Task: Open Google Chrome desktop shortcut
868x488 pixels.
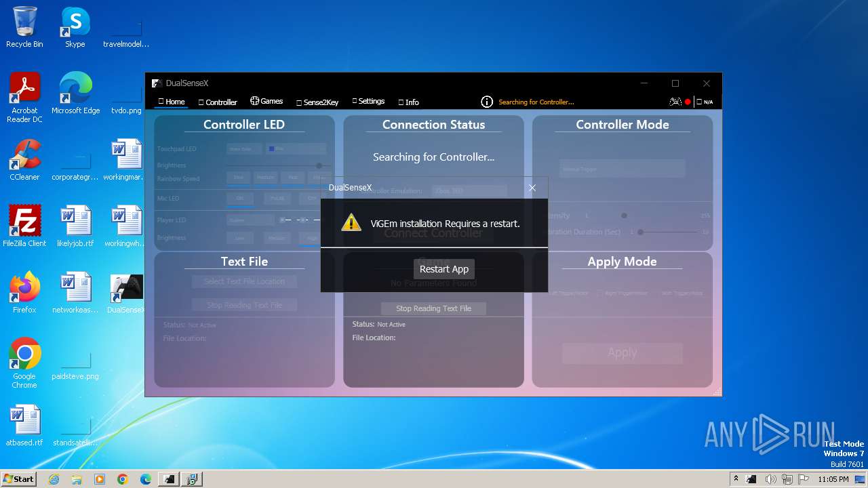Action: (24, 363)
